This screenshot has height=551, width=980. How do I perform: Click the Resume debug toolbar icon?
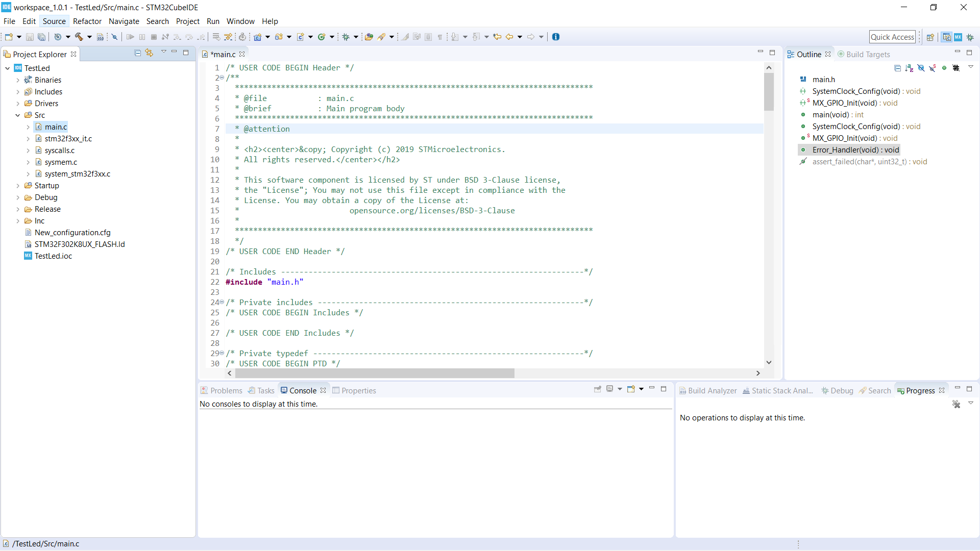tap(130, 37)
